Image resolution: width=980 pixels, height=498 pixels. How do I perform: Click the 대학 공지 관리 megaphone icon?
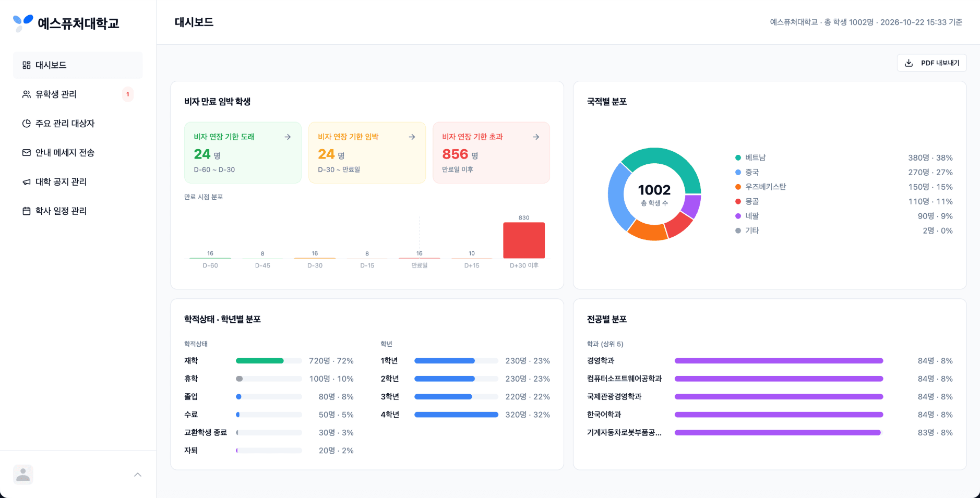coord(27,182)
